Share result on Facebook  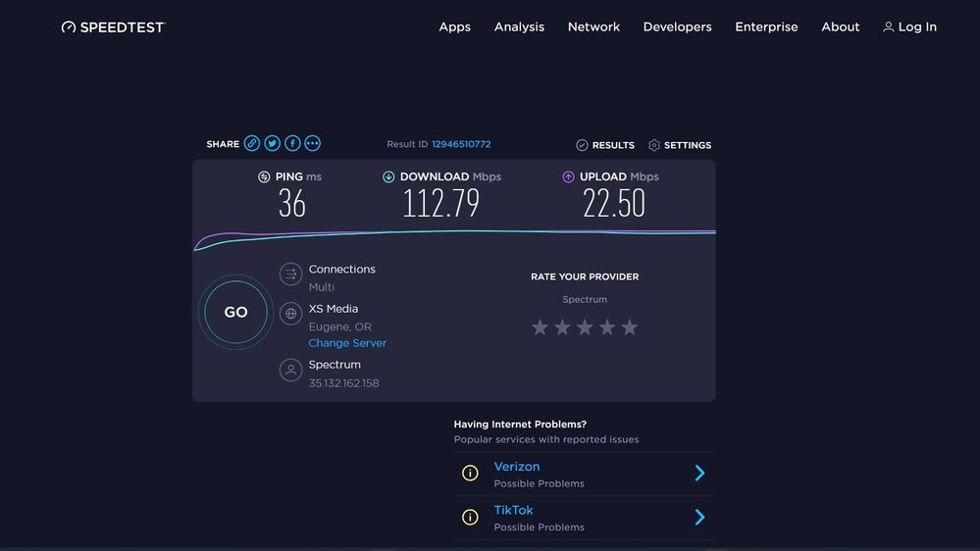tap(292, 143)
